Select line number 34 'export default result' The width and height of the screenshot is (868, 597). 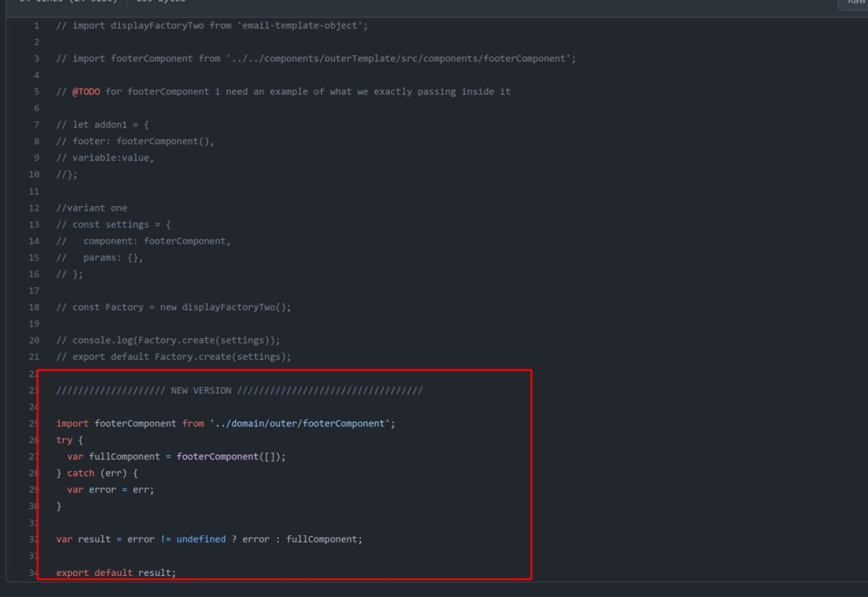click(x=33, y=572)
